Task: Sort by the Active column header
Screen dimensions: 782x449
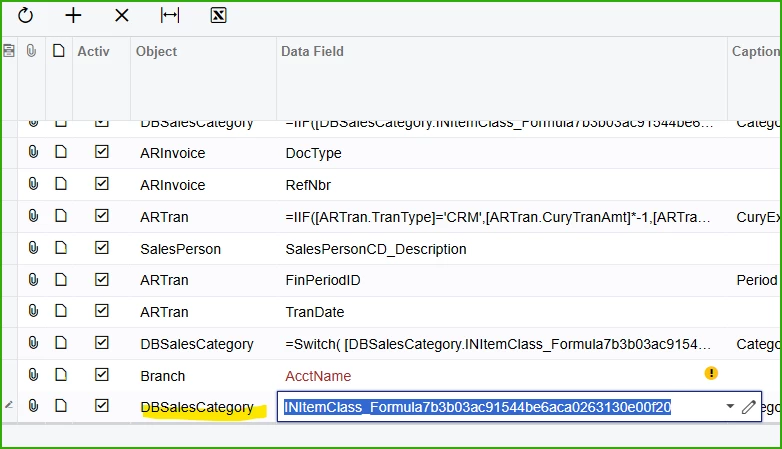Action: 93,51
